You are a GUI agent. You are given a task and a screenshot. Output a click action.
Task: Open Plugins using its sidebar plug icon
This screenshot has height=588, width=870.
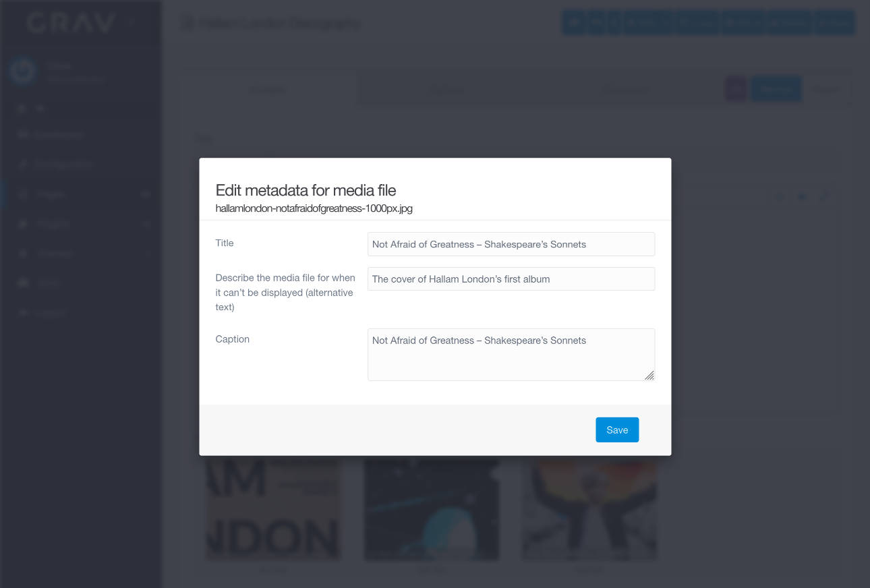tap(23, 224)
